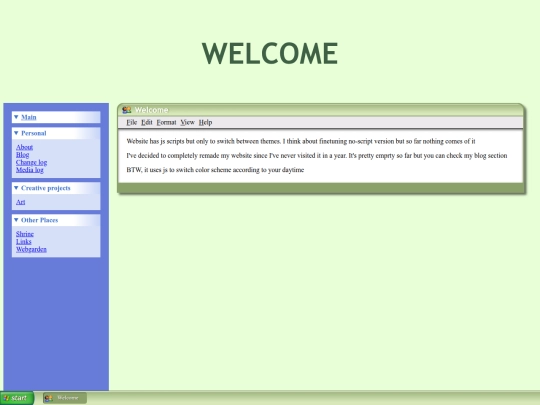Click the line starting 'BTW, it uses js'

coord(215,170)
